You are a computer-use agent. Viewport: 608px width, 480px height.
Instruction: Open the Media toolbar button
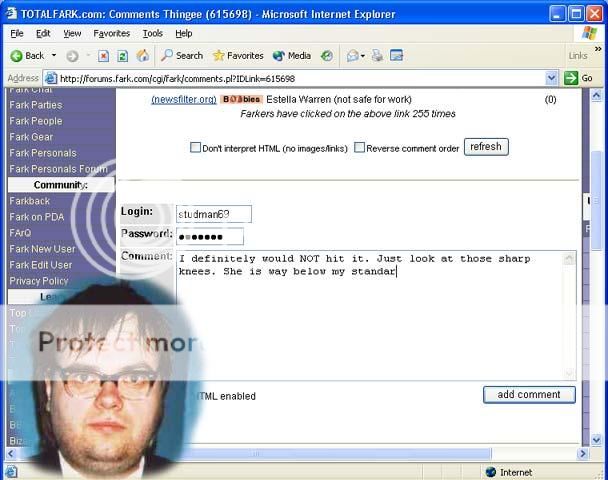[x=291, y=56]
